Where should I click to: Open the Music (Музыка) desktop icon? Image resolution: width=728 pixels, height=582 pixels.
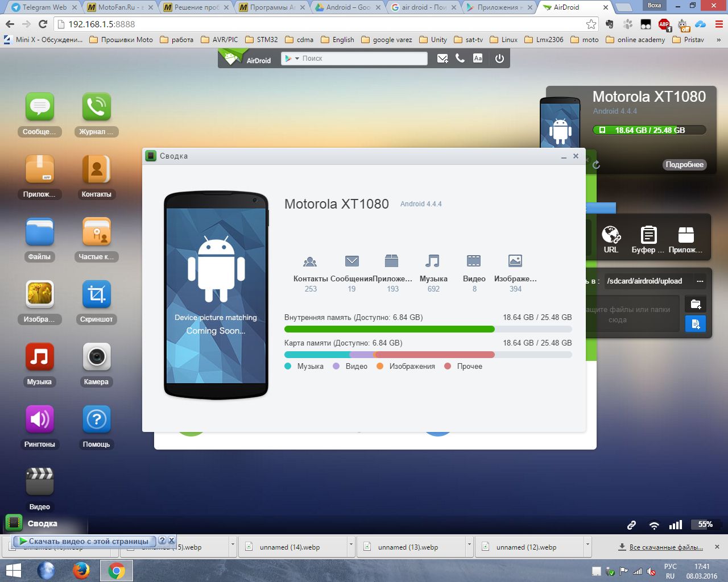[x=40, y=357]
